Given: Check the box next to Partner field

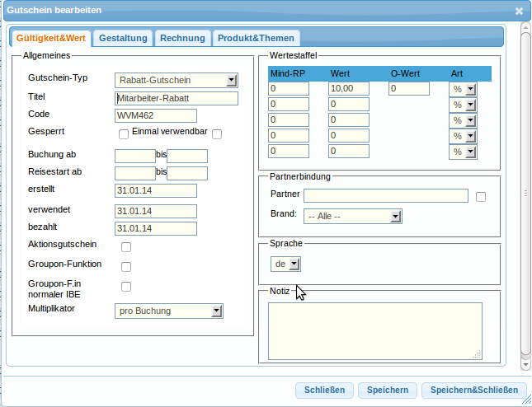Looking at the screenshot, I should point(481,196).
